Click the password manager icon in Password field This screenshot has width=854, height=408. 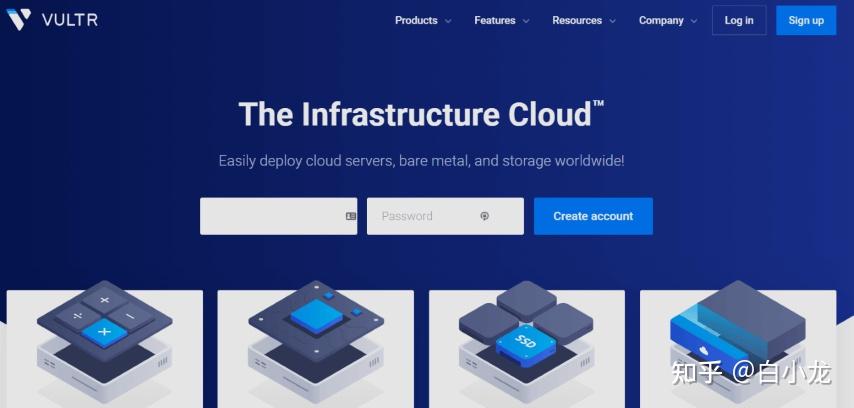click(x=484, y=216)
